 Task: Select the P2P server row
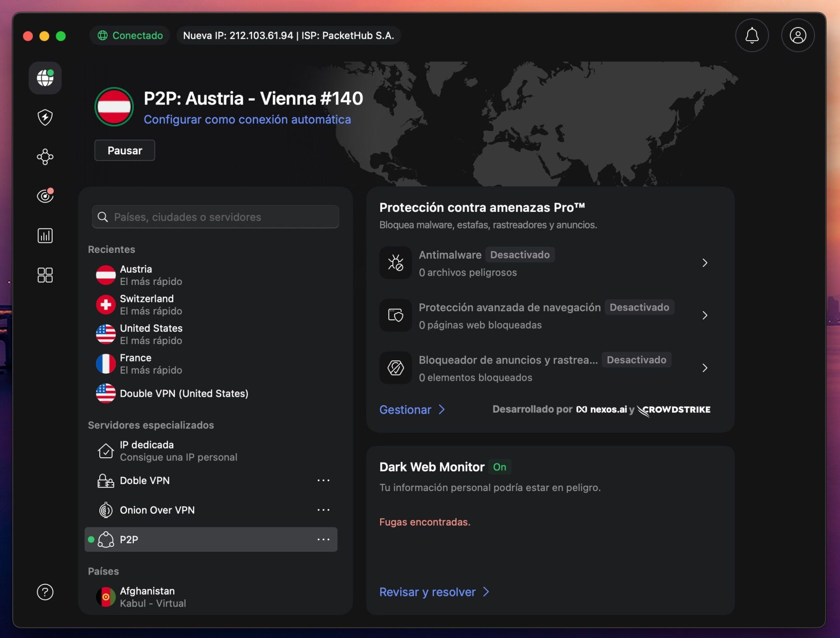[211, 540]
